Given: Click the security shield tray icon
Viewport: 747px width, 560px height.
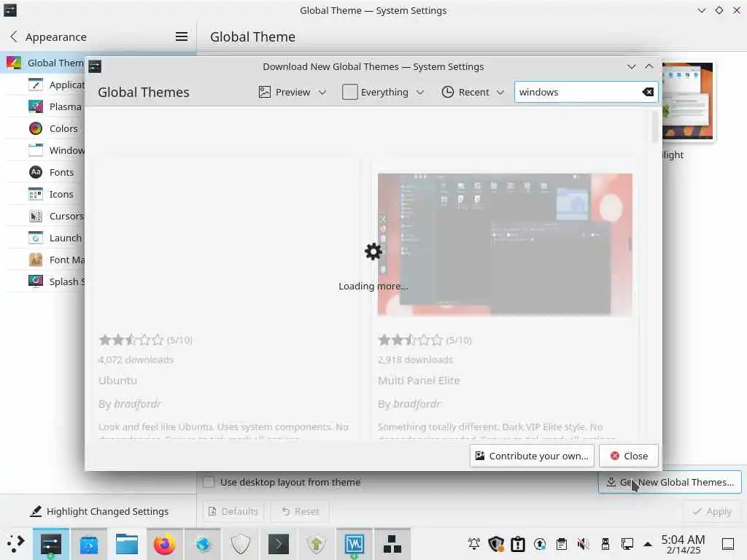Looking at the screenshot, I should pos(496,544).
